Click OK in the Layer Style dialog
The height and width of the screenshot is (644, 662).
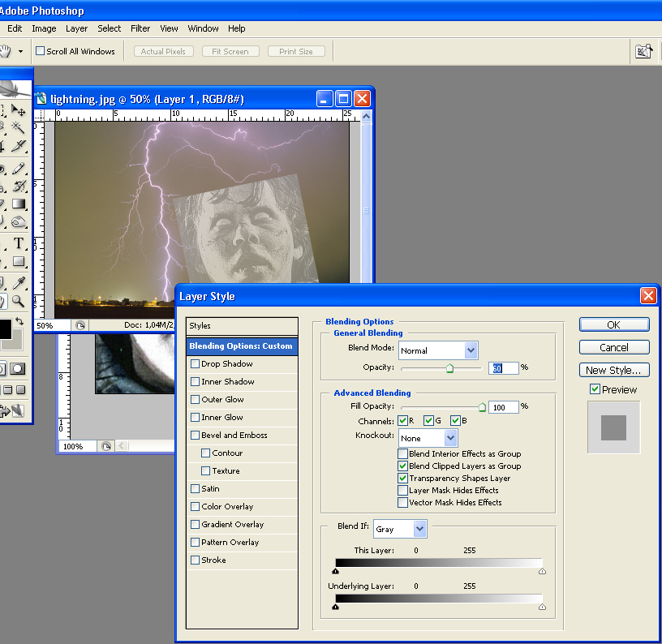click(614, 324)
